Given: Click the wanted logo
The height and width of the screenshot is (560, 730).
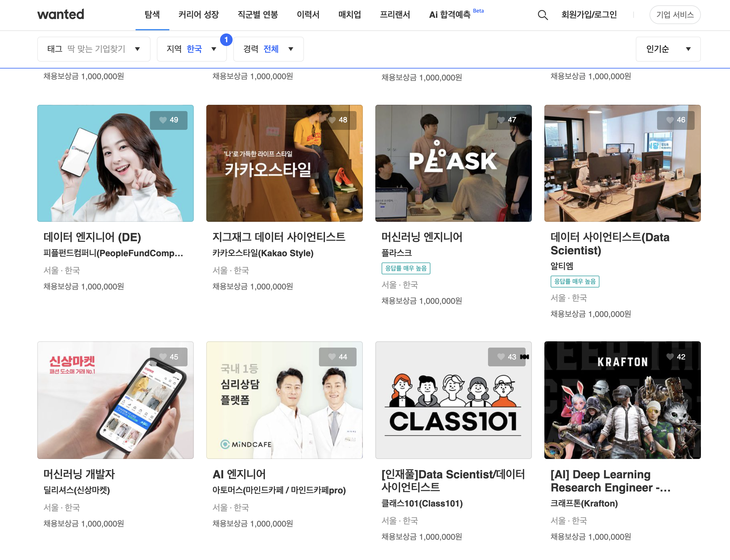Looking at the screenshot, I should (61, 14).
